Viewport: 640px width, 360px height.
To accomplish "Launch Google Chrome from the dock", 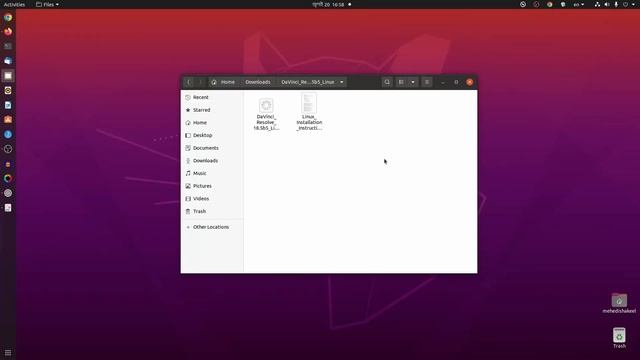I will [8, 18].
